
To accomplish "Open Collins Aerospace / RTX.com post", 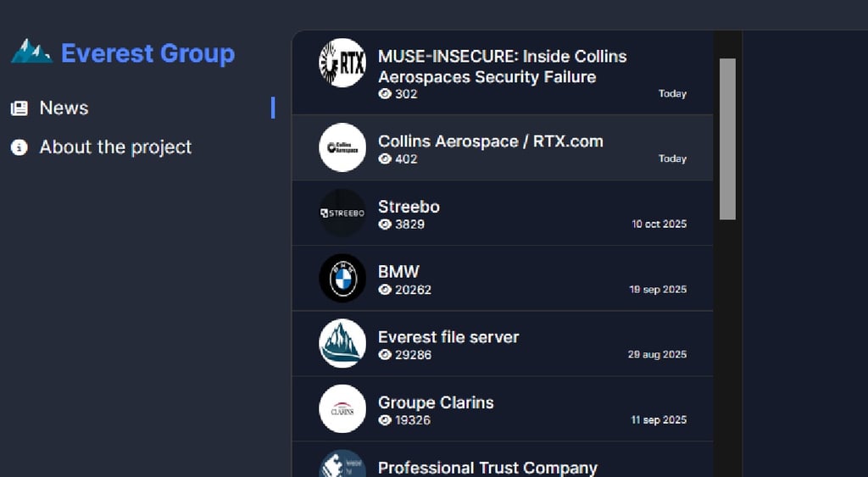I will [491, 141].
